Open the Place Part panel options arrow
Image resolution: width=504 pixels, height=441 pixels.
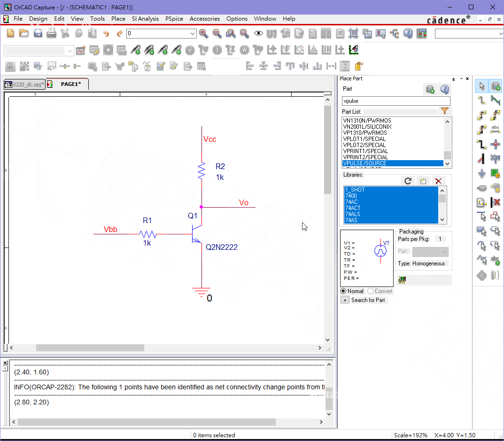tap(461, 79)
